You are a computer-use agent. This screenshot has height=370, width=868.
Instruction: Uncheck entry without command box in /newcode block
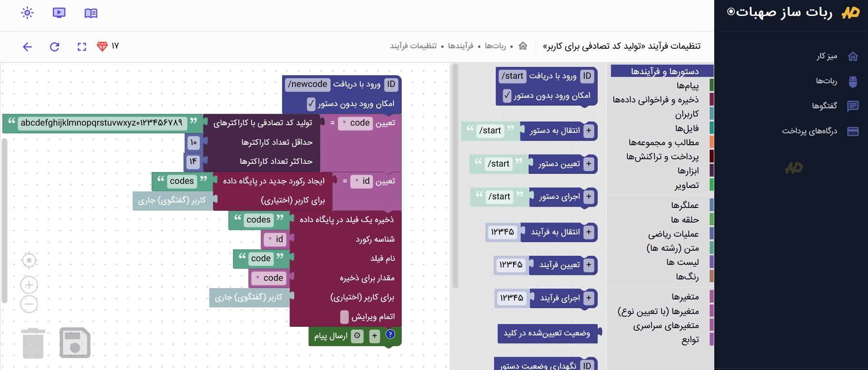pyautogui.click(x=311, y=104)
